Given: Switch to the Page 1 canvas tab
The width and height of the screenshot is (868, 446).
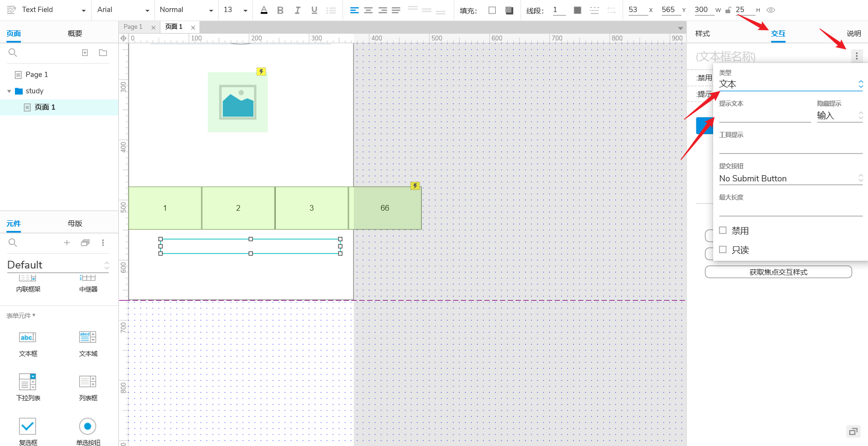Looking at the screenshot, I should pyautogui.click(x=133, y=27).
